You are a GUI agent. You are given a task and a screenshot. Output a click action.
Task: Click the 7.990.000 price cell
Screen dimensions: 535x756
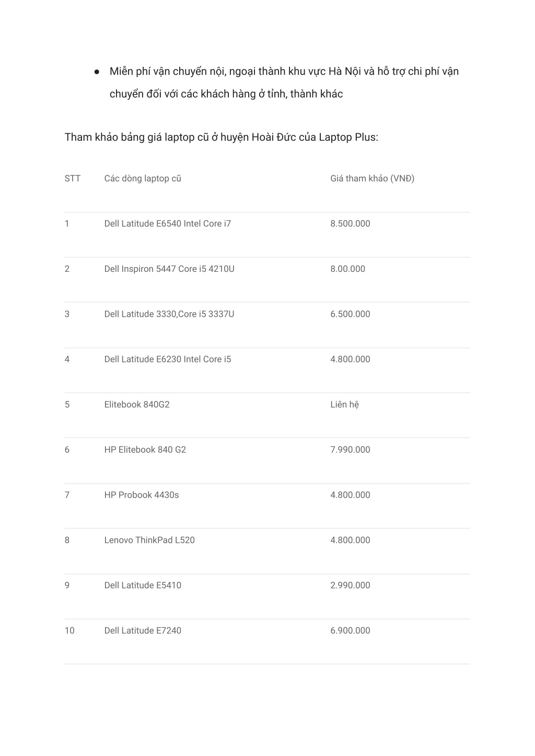(350, 450)
